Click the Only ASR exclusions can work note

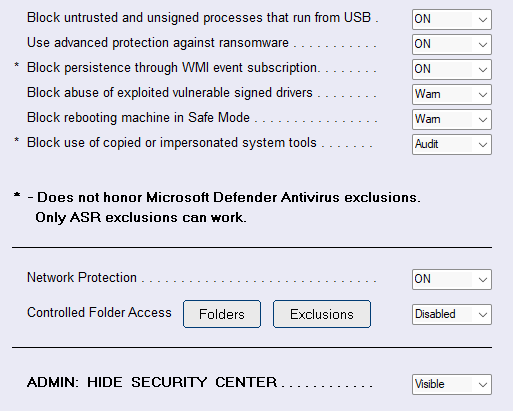(141, 217)
